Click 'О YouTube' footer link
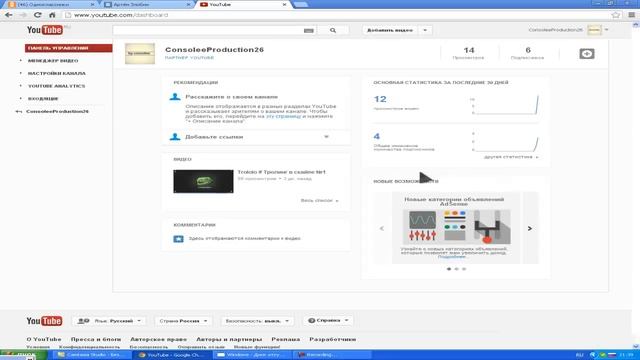 [x=44, y=339]
